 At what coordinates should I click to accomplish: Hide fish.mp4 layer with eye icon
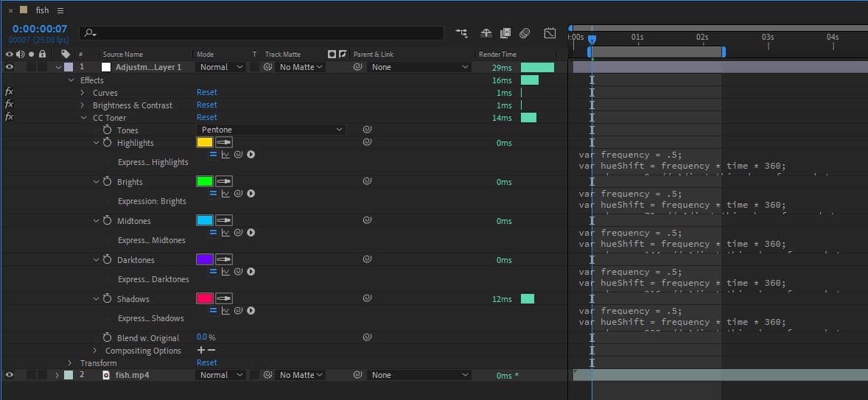[10, 374]
